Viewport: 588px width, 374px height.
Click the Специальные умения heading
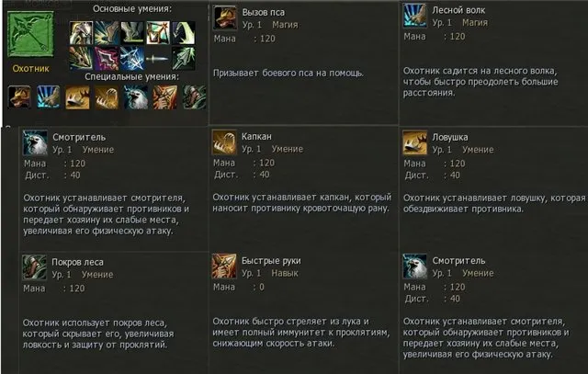click(x=132, y=76)
